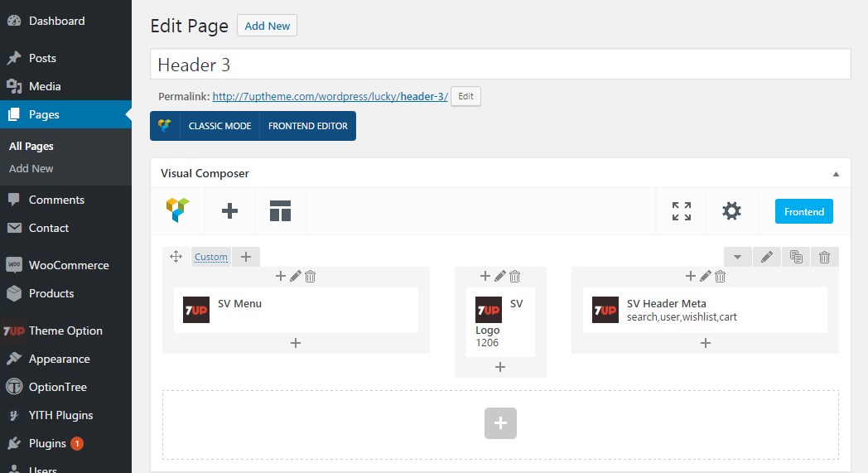This screenshot has width=868, height=473.
Task: Add a new row using the large plus box
Action: 500,423
